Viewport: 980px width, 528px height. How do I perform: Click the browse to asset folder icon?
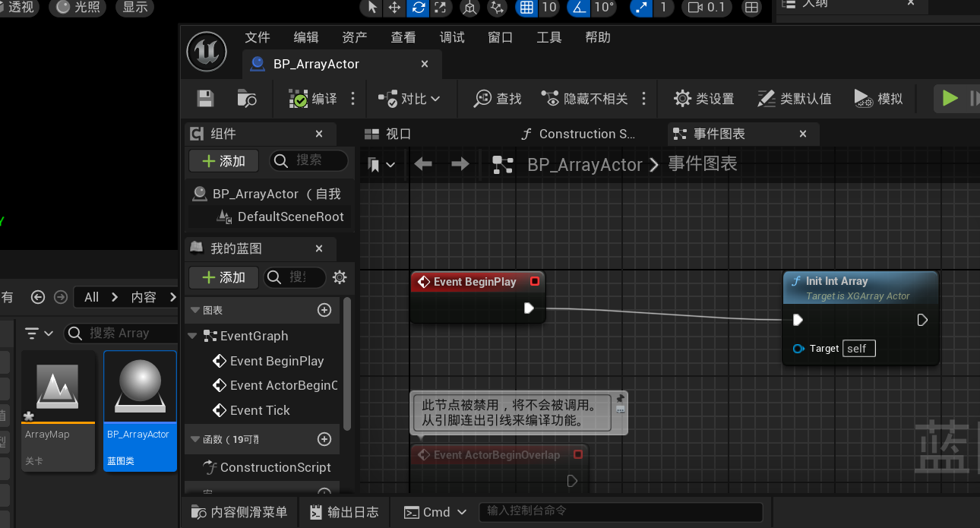pyautogui.click(x=247, y=99)
